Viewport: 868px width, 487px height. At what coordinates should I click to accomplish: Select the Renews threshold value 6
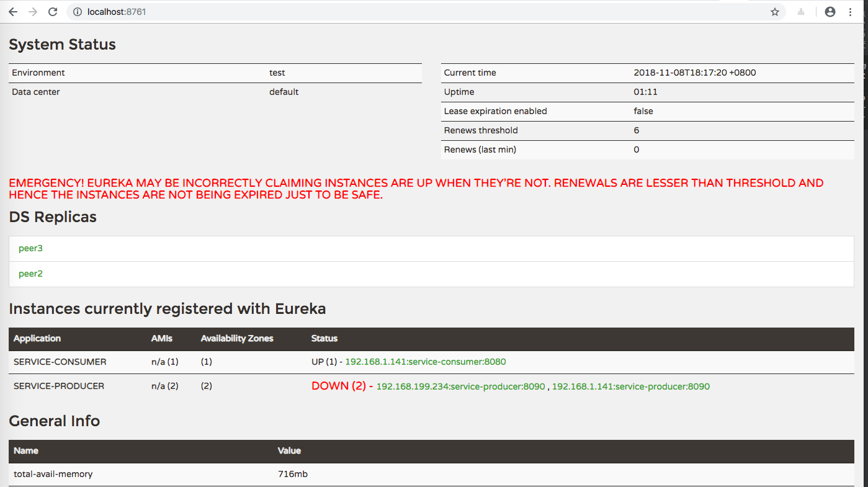(637, 130)
